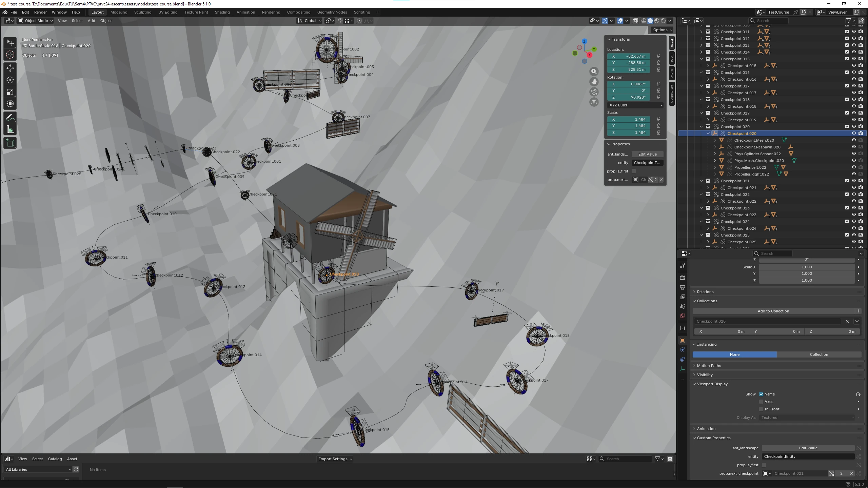Click the Scale X value slider field

click(x=806, y=267)
